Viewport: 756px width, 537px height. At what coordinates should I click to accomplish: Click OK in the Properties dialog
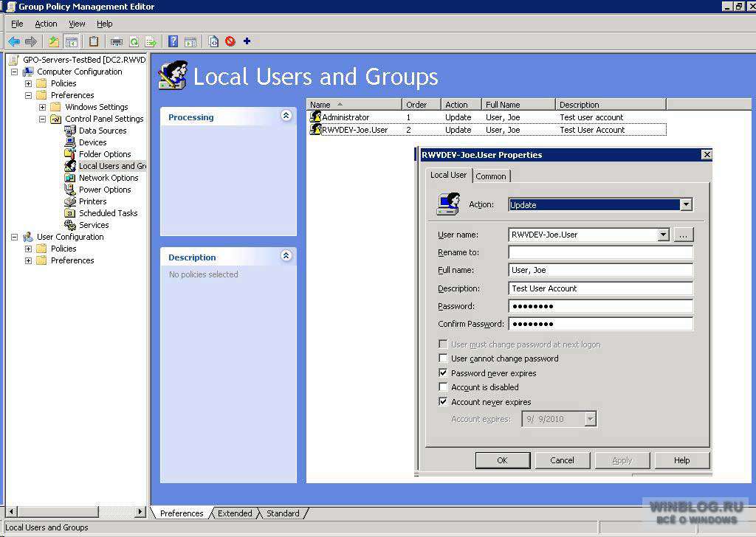[502, 460]
